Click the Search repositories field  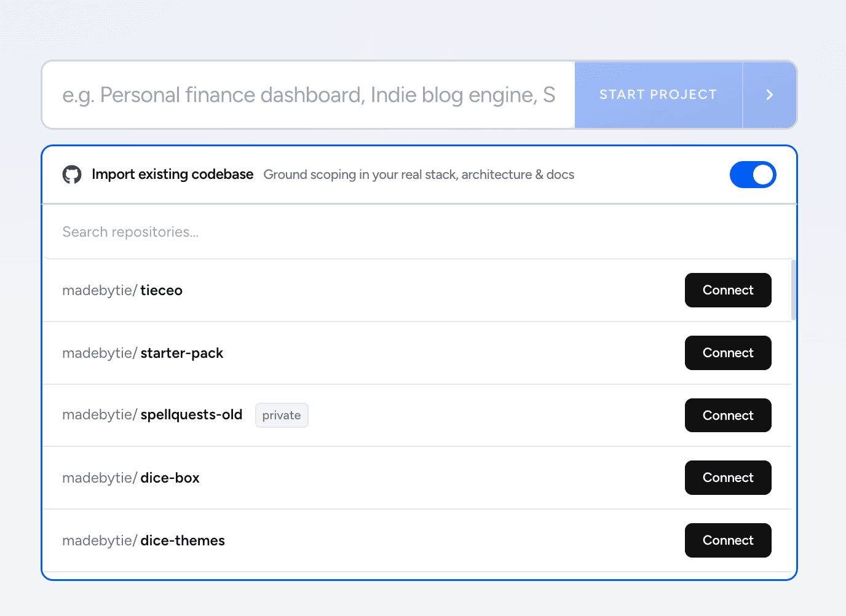[418, 232]
